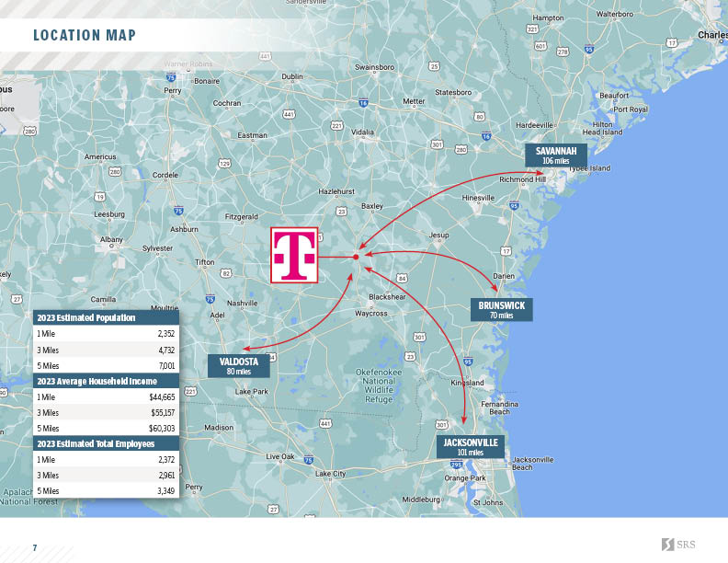Click the Baxley city label

372,206
